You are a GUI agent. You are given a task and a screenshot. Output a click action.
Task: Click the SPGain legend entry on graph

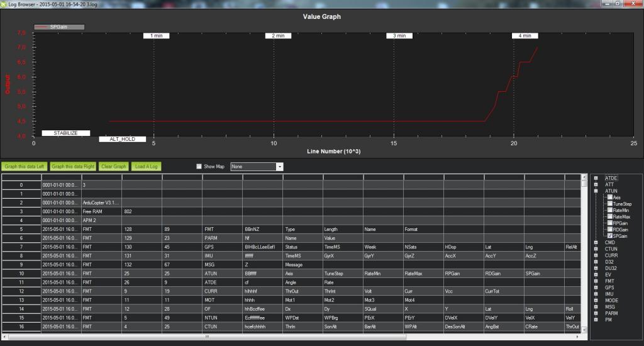pos(58,27)
